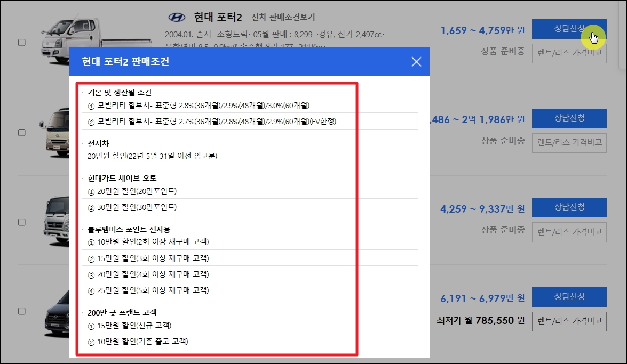The width and height of the screenshot is (627, 364).
Task: Click 상담신청 for the 6,191 ~ 6,979만 원 vehicle
Action: (x=569, y=297)
